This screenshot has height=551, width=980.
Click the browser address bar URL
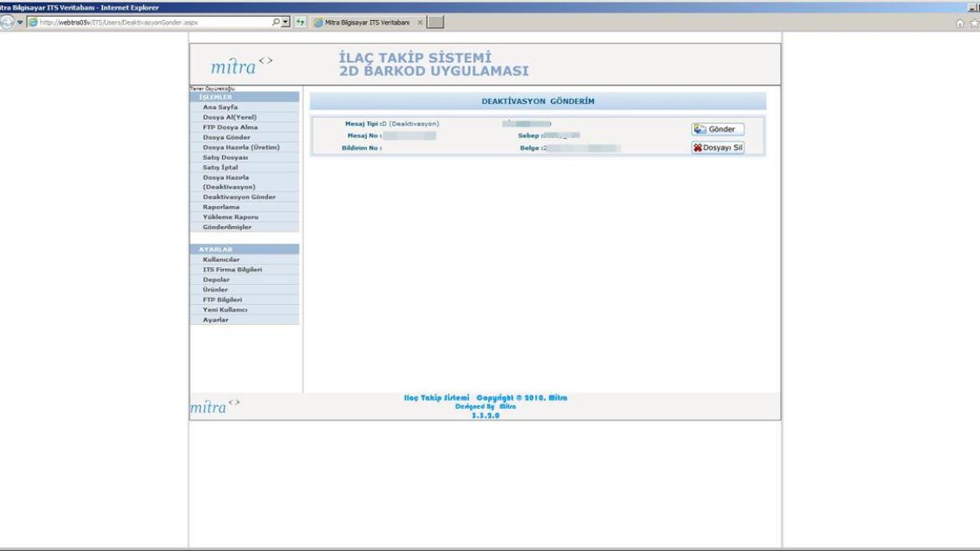coord(119,23)
